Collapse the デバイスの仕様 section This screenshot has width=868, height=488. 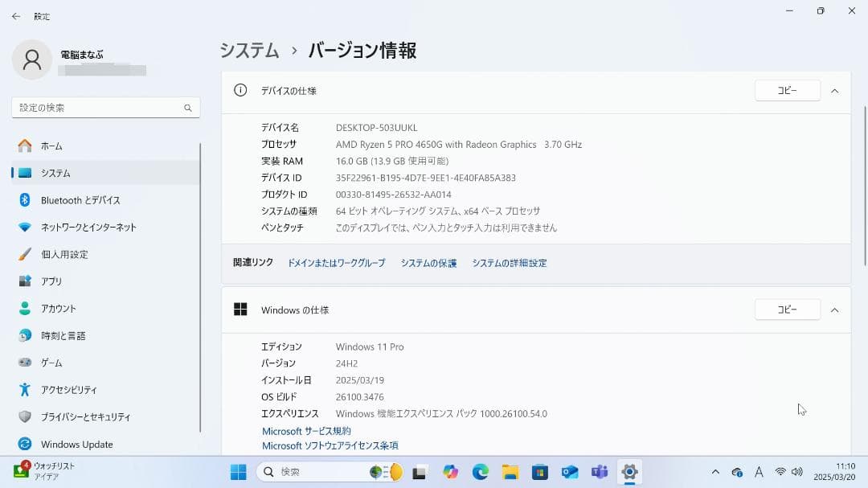pyautogui.click(x=834, y=90)
